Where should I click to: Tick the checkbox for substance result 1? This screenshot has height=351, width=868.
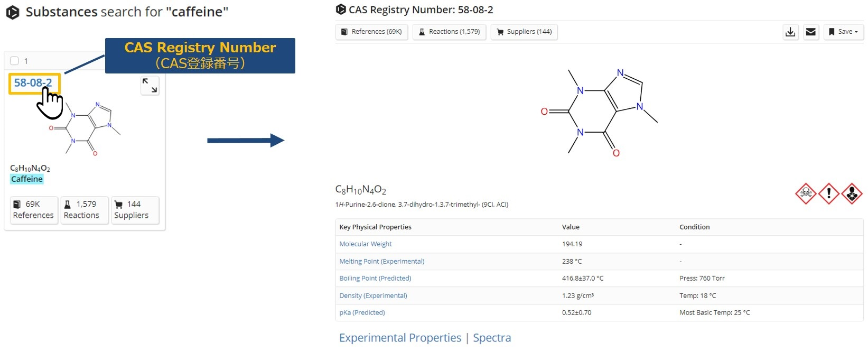(15, 61)
